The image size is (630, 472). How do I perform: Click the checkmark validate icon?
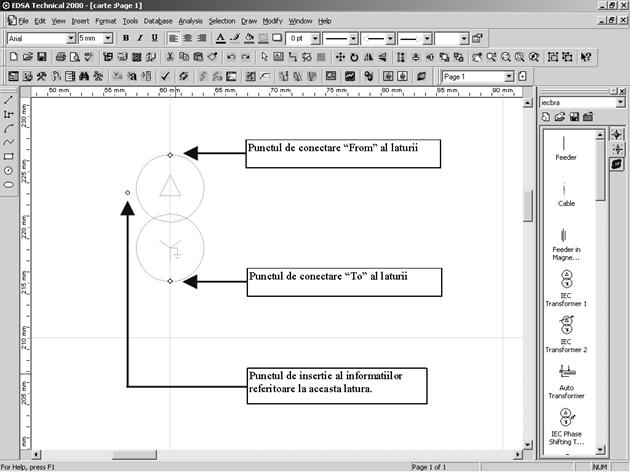(165, 76)
